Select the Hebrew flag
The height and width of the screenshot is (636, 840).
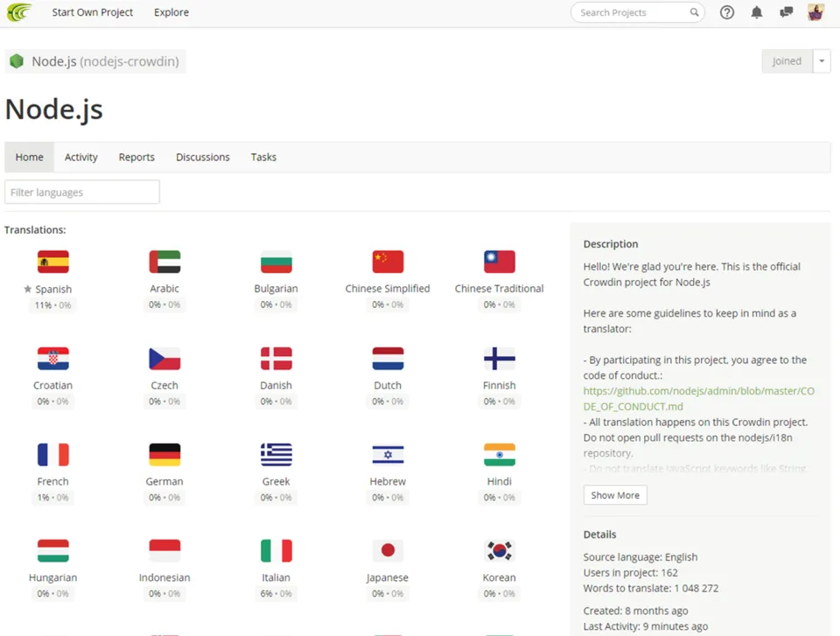coord(388,455)
